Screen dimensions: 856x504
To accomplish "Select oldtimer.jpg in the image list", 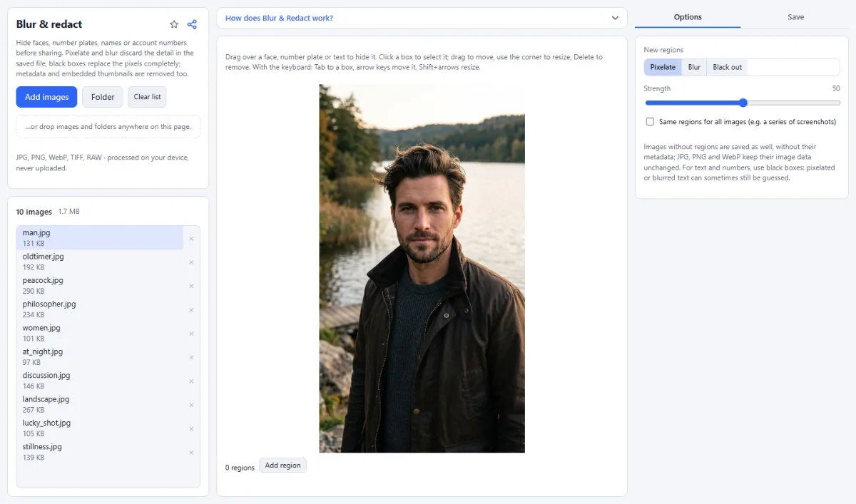I will [x=100, y=262].
